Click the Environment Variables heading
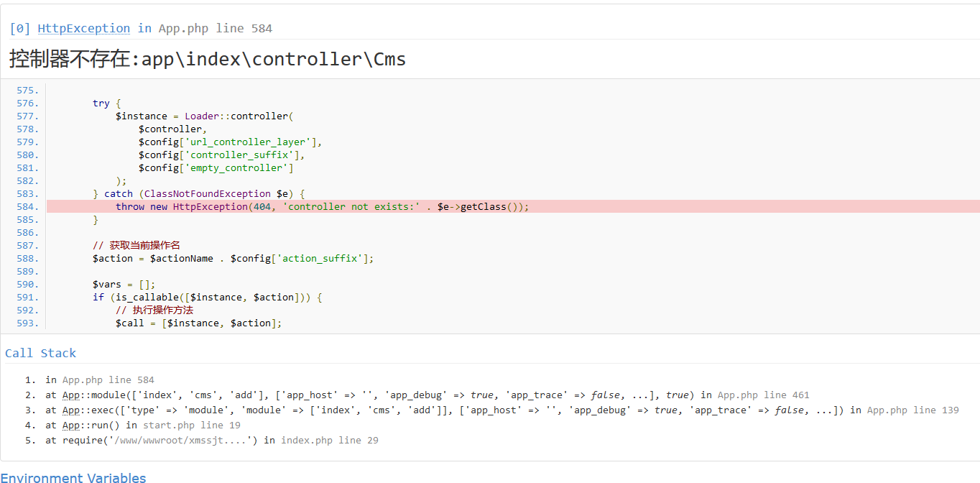980x483 pixels. (73, 478)
